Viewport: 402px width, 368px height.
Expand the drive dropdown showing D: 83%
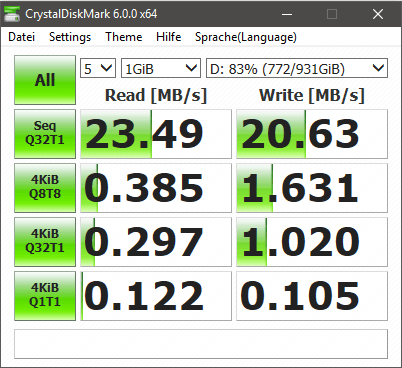pyautogui.click(x=297, y=69)
